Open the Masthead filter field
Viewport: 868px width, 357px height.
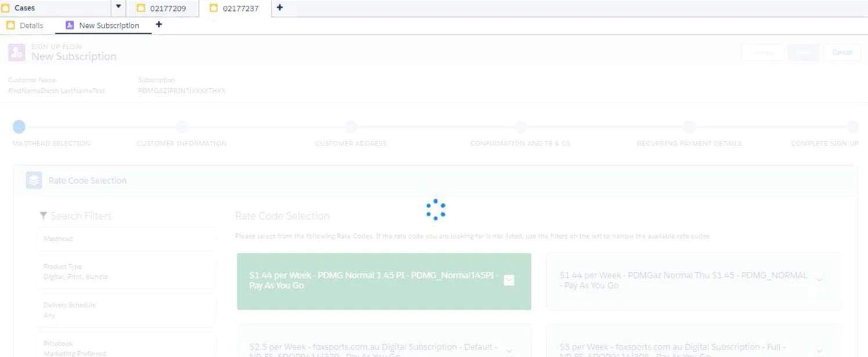[x=126, y=239]
